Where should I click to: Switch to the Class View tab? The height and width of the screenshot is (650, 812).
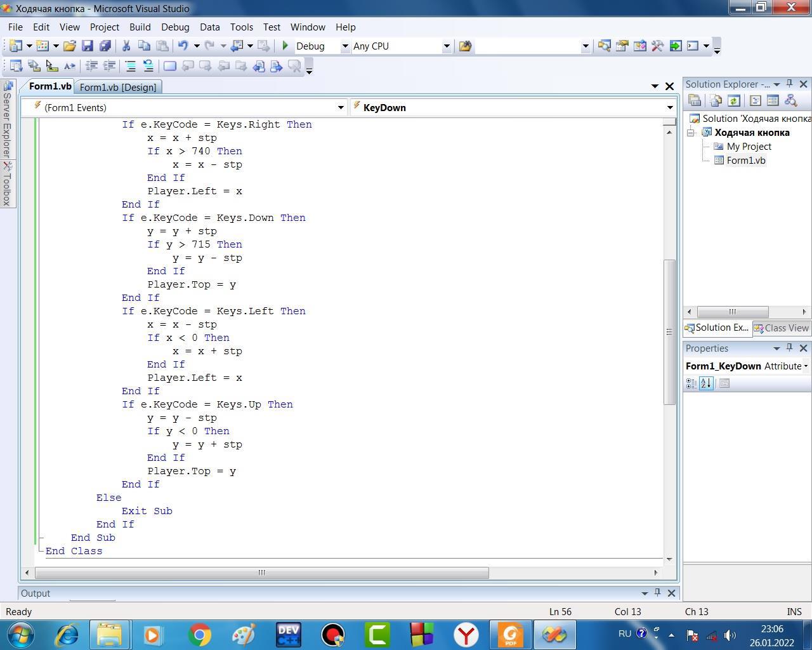781,328
